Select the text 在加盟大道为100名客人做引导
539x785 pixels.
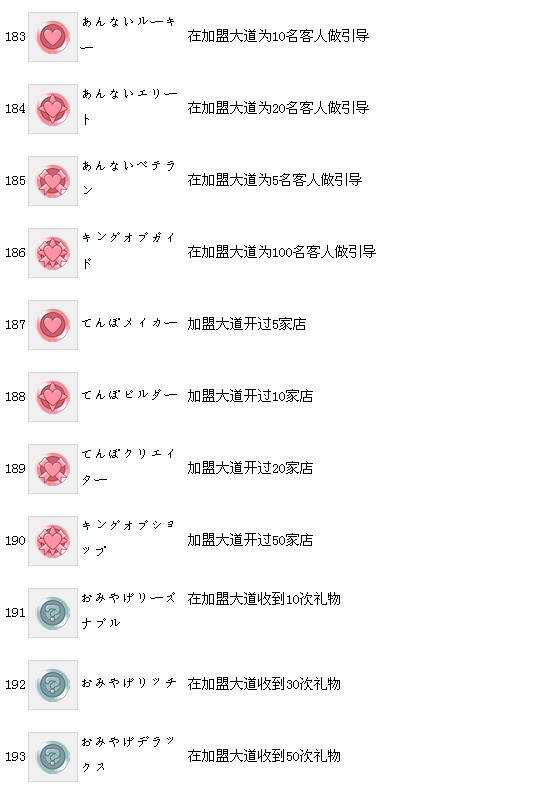pyautogui.click(x=282, y=252)
